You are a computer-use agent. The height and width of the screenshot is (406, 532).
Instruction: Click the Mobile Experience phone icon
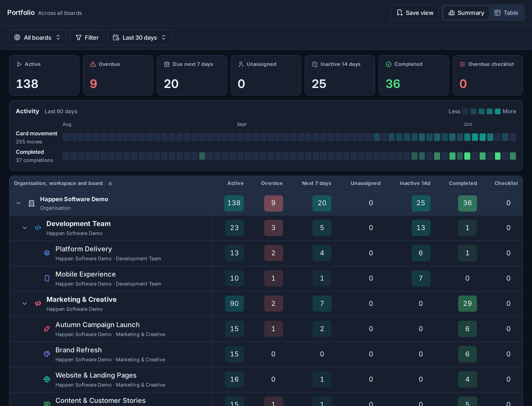pos(47,278)
